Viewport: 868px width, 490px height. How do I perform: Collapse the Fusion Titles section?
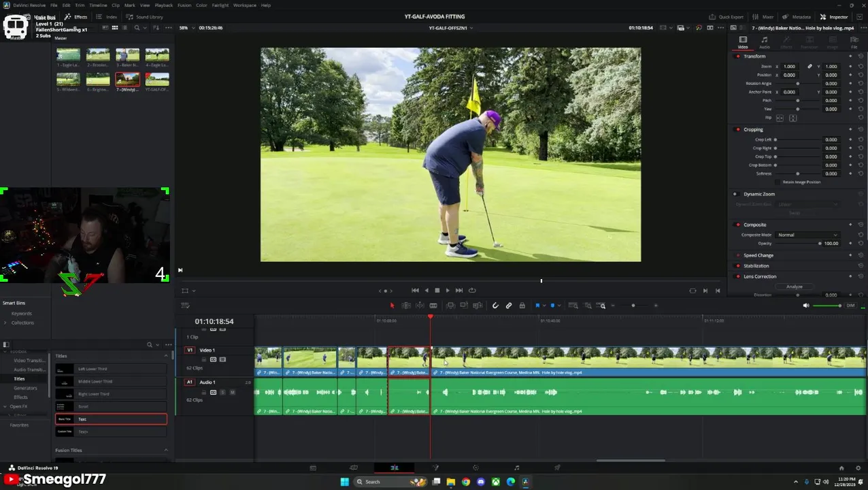click(165, 450)
